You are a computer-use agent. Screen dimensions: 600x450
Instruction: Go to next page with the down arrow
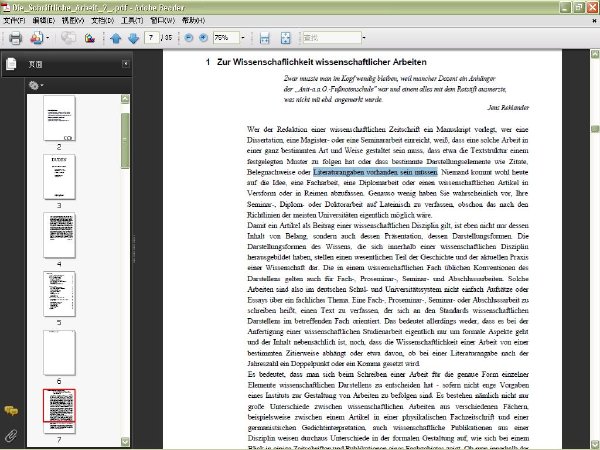pos(134,38)
